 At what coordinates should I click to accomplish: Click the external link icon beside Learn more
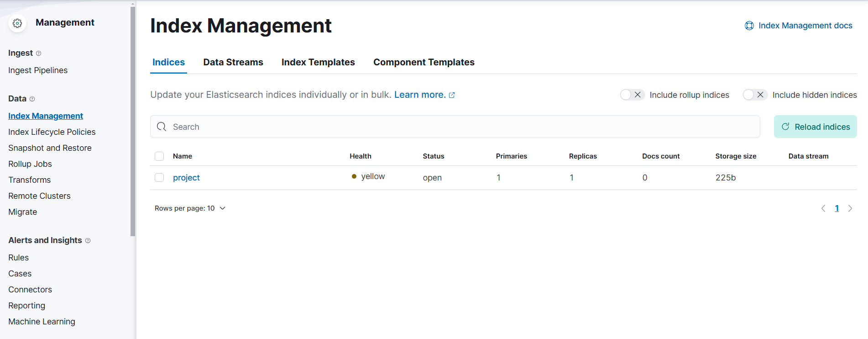(452, 95)
